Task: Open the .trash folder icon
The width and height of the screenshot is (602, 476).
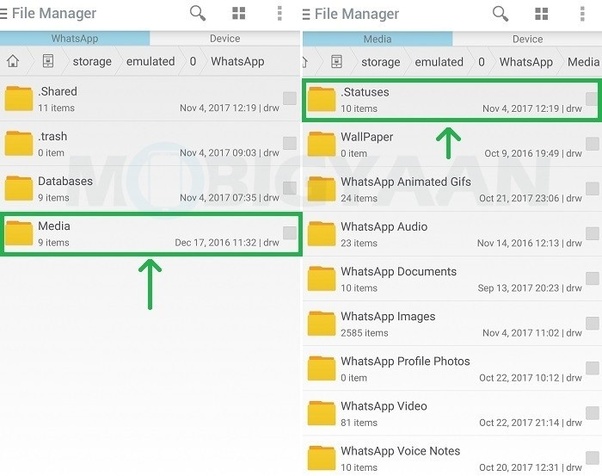Action: click(x=18, y=143)
